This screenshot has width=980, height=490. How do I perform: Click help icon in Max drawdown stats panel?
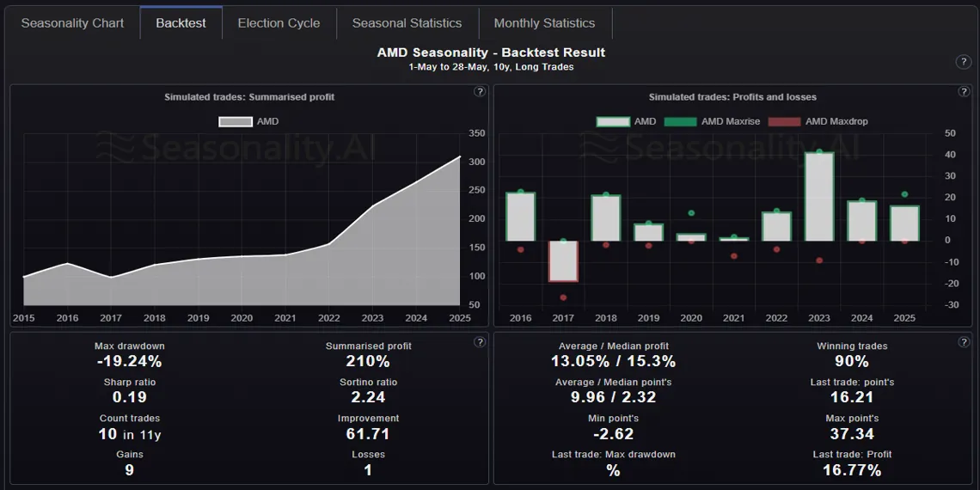[x=480, y=342]
